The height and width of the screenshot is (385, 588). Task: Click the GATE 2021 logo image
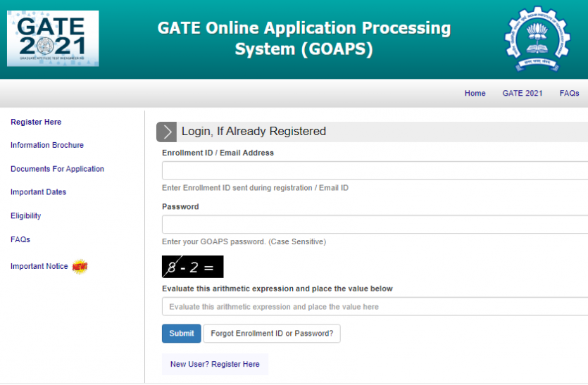53,39
